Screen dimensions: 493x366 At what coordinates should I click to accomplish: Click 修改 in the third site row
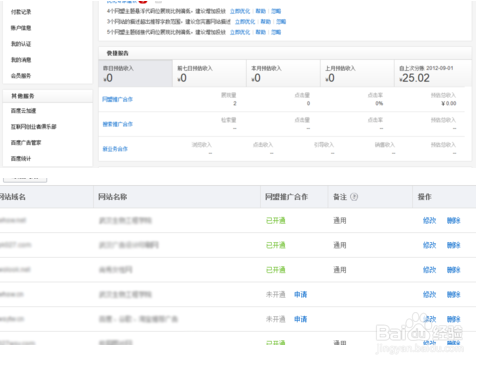pos(429,270)
